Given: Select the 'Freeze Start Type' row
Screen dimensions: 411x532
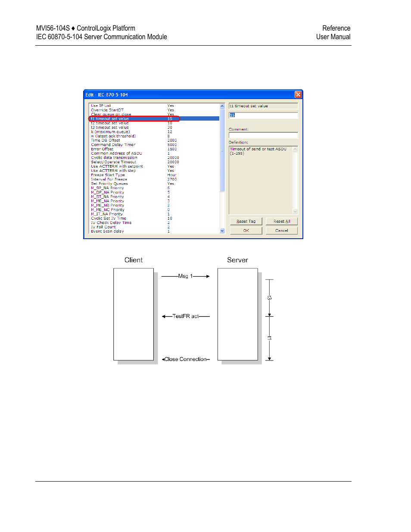Looking at the screenshot, I should coord(154,175).
